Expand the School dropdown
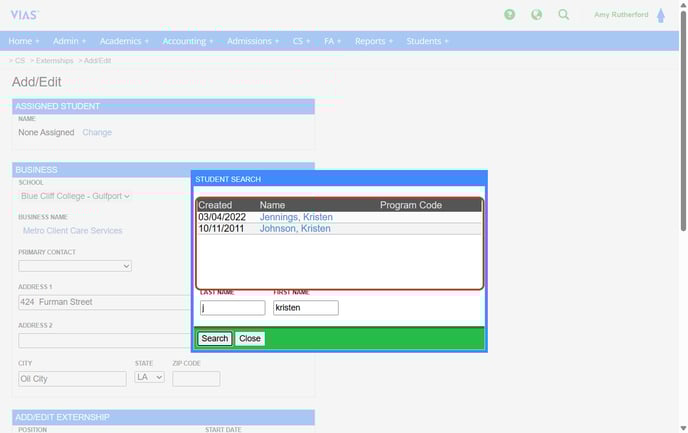Screen dimensions: 688x433 pos(75,196)
